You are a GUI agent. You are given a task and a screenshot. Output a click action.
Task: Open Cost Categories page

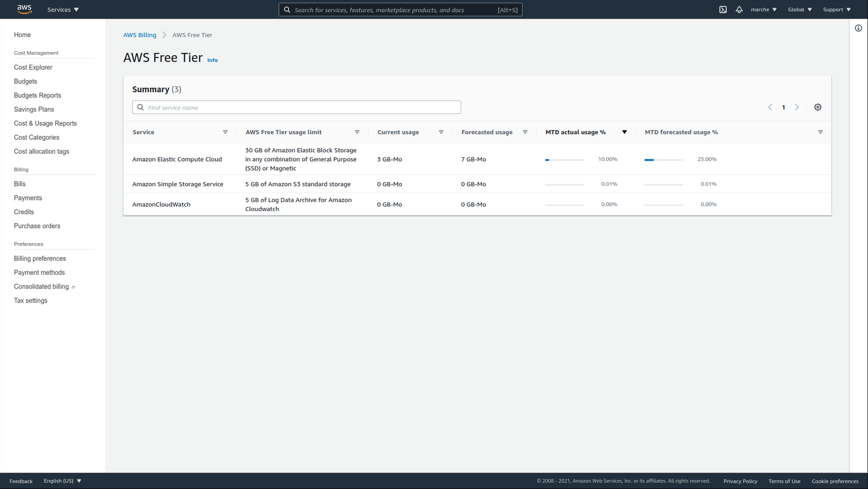[x=37, y=137]
